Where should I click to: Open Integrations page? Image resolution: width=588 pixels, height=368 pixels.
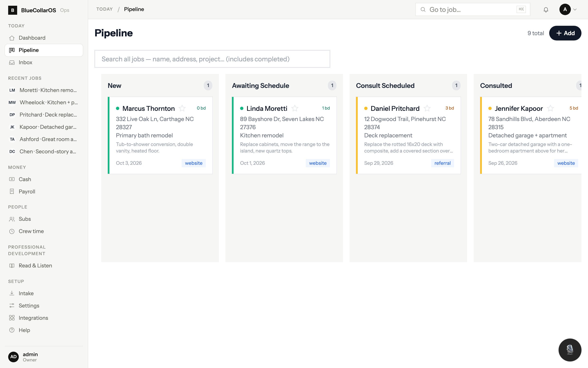click(44, 318)
